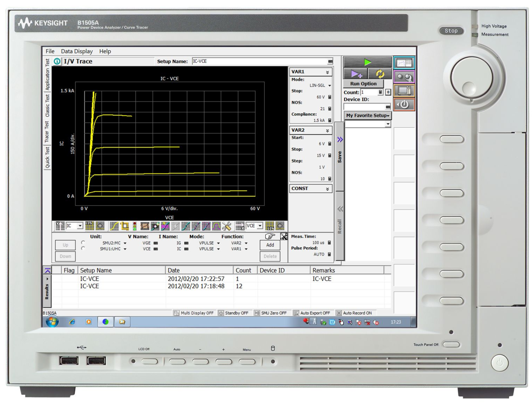Click the Run Option button
The image size is (532, 405).
[363, 84]
